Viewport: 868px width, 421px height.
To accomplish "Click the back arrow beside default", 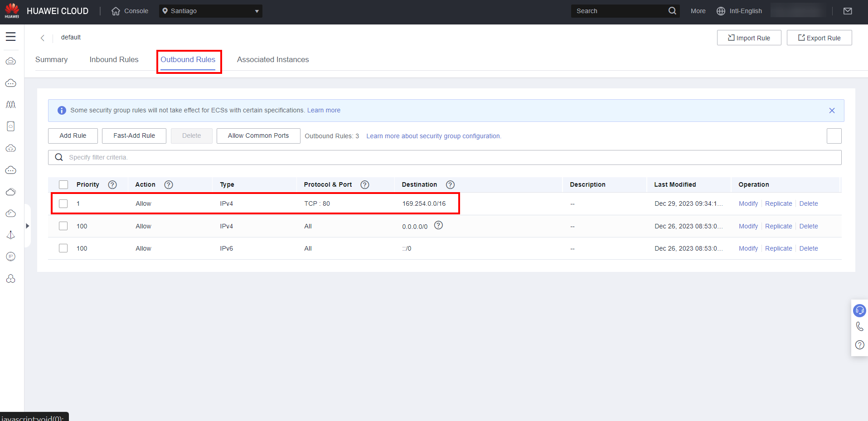I will 43,38.
